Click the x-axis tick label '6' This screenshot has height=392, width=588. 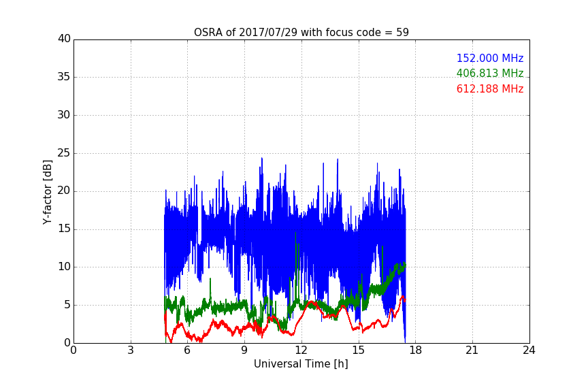[187, 350]
